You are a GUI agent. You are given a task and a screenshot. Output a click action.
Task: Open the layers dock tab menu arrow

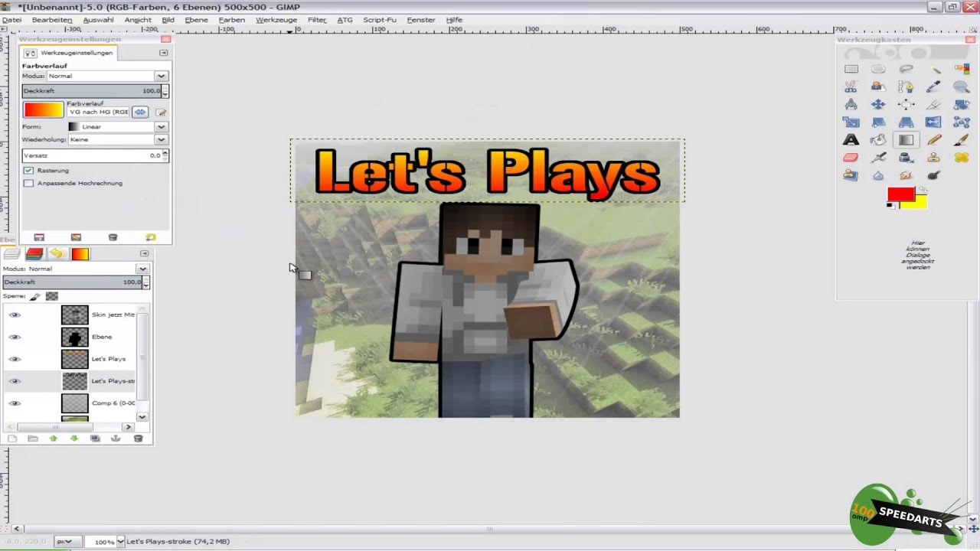tap(144, 253)
